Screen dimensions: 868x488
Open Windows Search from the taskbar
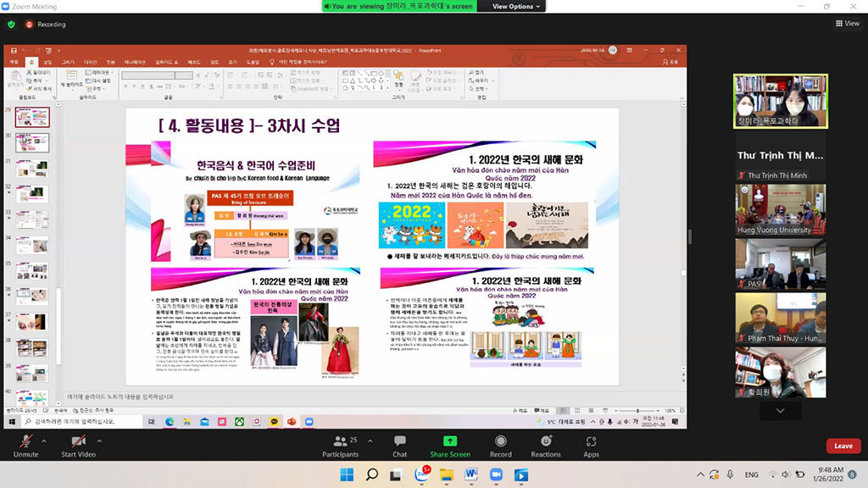pyautogui.click(x=372, y=474)
